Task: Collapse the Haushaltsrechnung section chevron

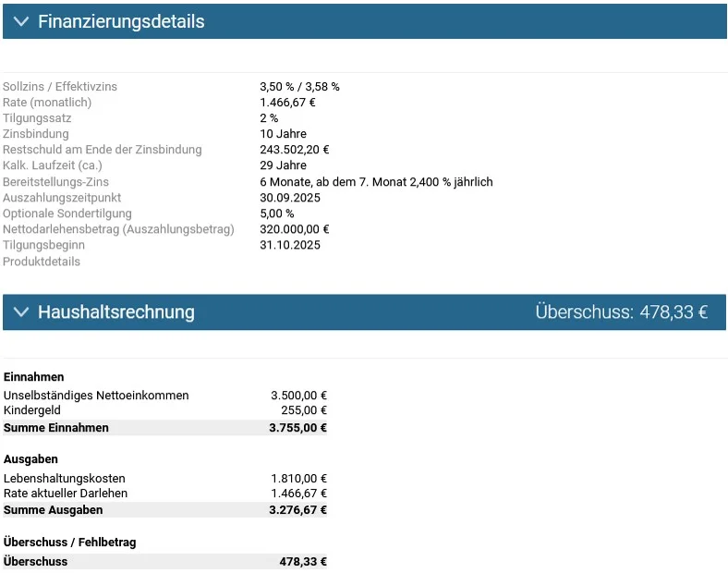Action: (x=21, y=311)
